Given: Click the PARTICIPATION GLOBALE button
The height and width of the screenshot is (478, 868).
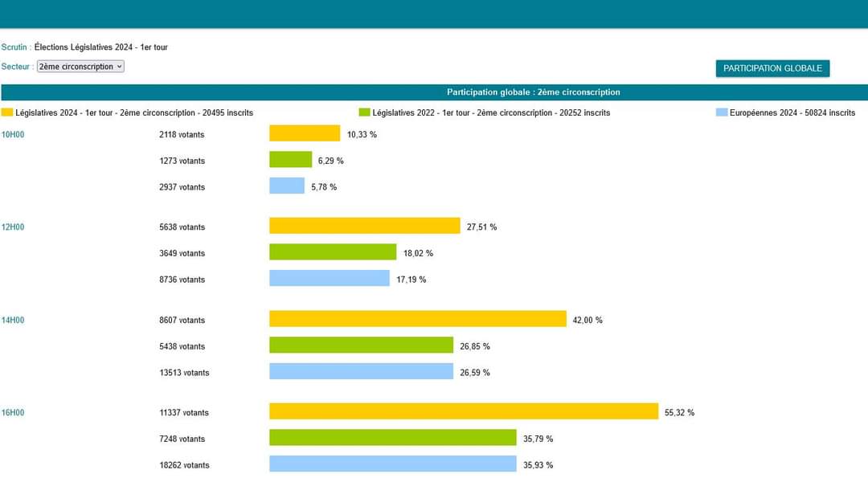Looking at the screenshot, I should pos(772,68).
